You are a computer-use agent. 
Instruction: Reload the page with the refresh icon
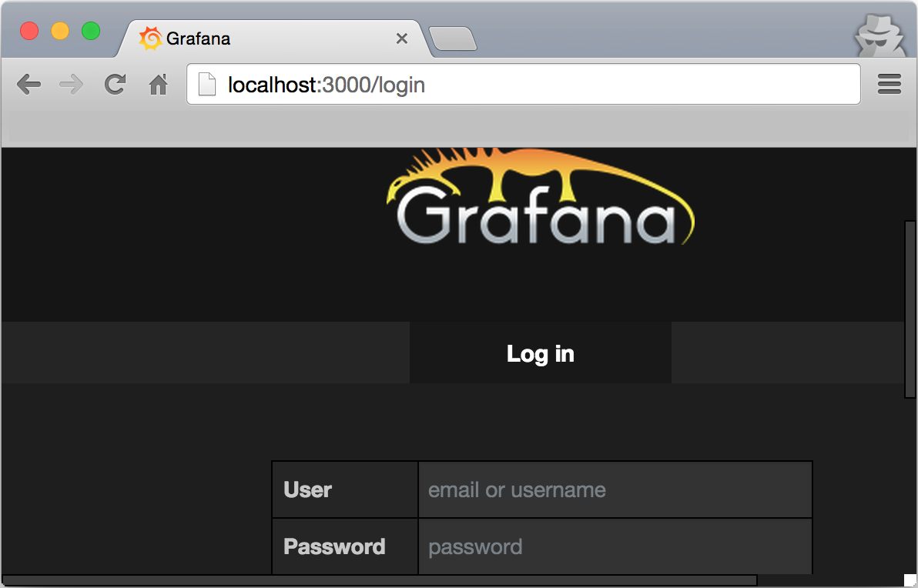(115, 84)
